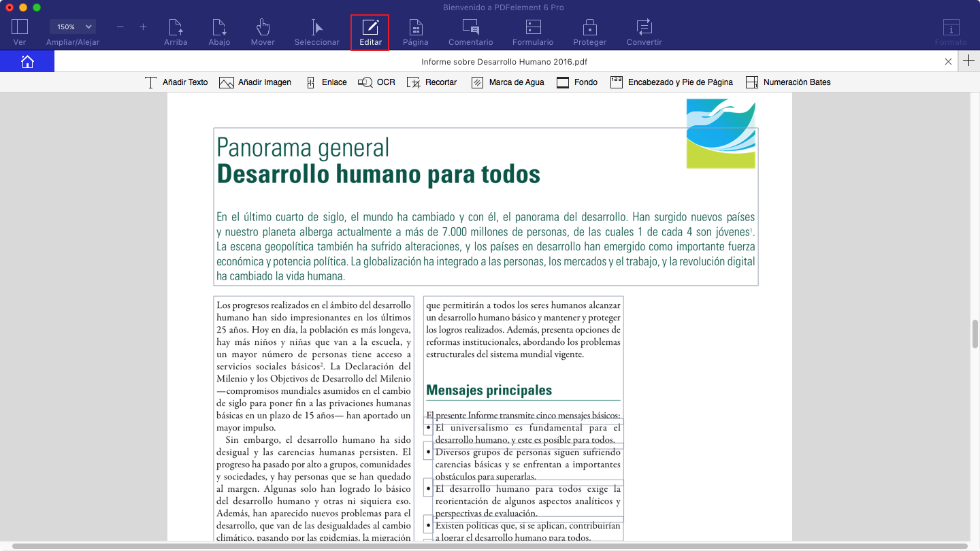Select the Mover hand tool

263,33
